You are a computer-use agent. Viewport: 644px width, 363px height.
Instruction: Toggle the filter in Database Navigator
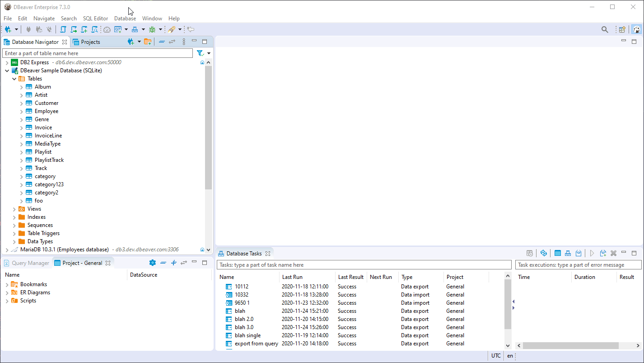(200, 53)
